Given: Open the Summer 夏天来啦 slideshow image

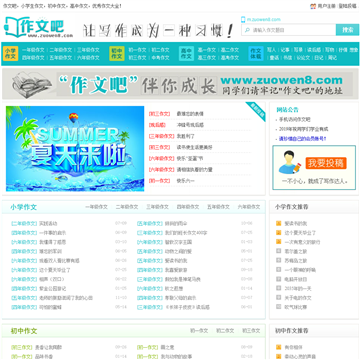Looking at the screenshot, I should 75,149.
